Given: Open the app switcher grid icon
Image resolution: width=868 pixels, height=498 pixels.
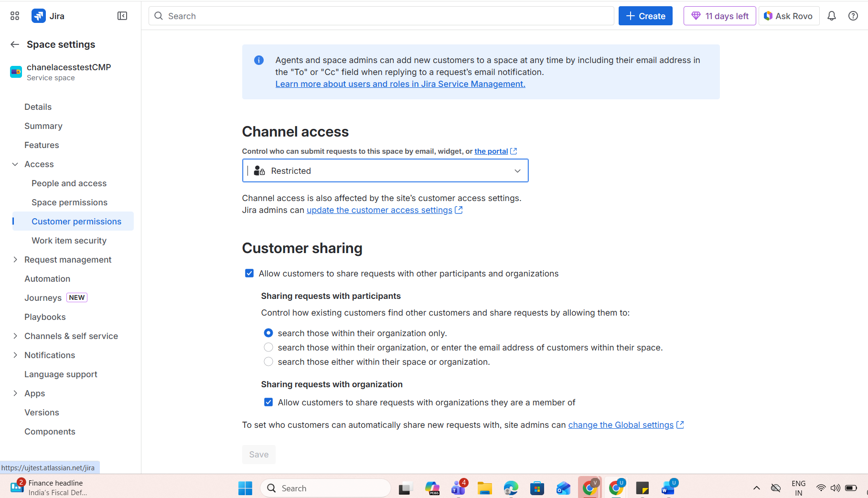Looking at the screenshot, I should [x=15, y=16].
